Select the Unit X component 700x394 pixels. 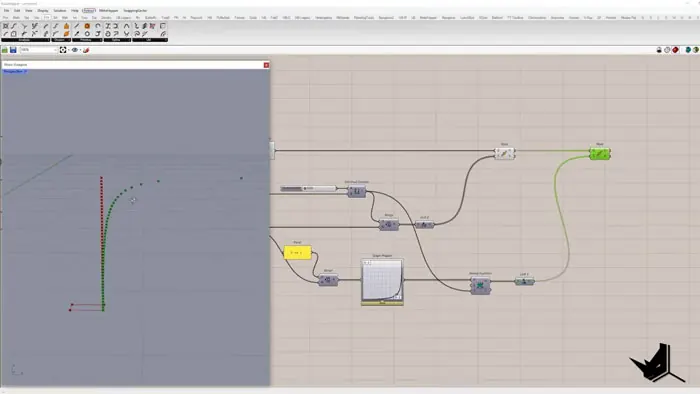(525, 281)
